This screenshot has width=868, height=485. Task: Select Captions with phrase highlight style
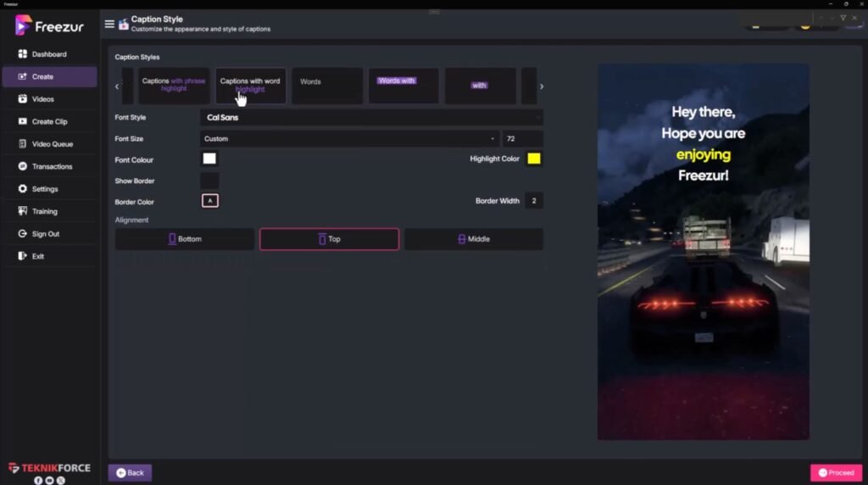174,85
